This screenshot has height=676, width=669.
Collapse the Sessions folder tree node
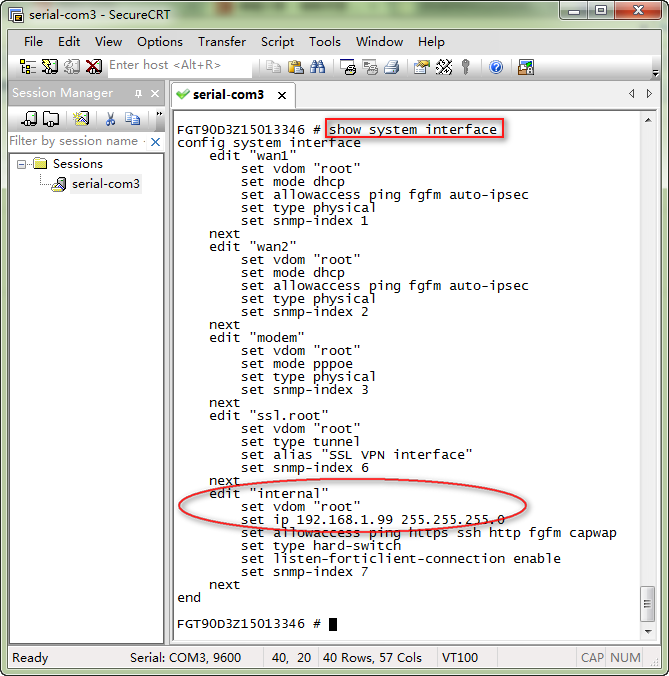21,164
